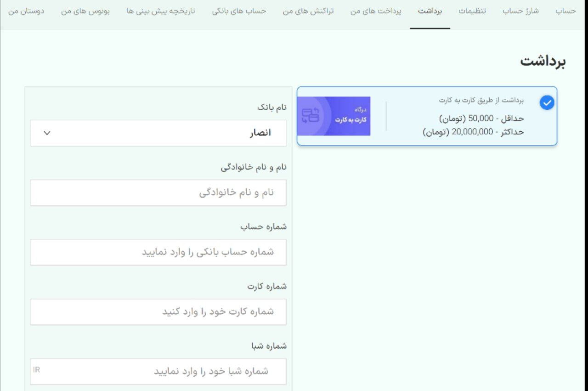Expand the chevron on the انصار bank selector
The image size is (588, 391).
click(46, 133)
